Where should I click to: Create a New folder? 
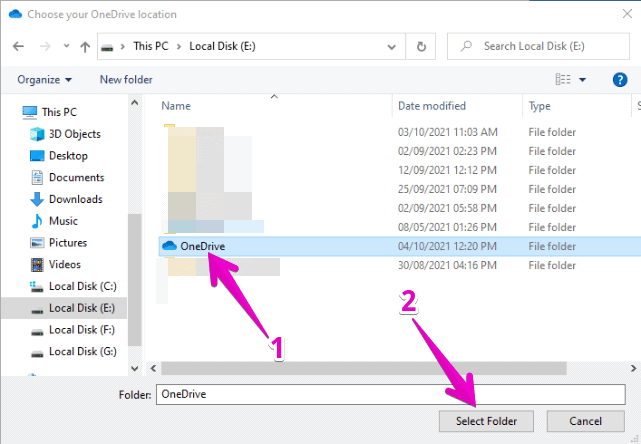pos(126,80)
